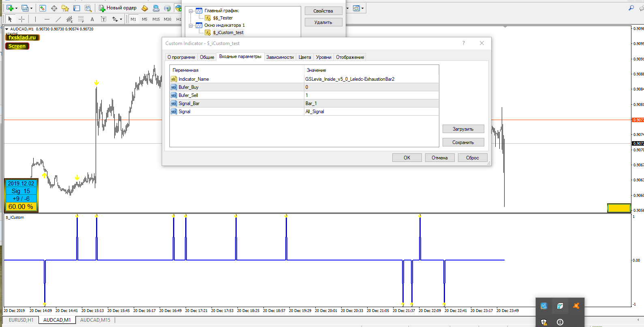Select the trendline drawing tool
This screenshot has width=644, height=327.
point(58,19)
